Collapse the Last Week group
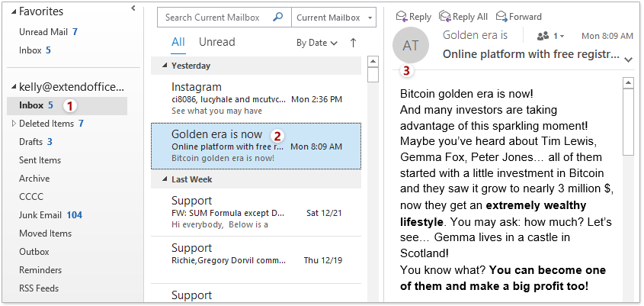Screen dimensions: 644x306 pos(165,179)
